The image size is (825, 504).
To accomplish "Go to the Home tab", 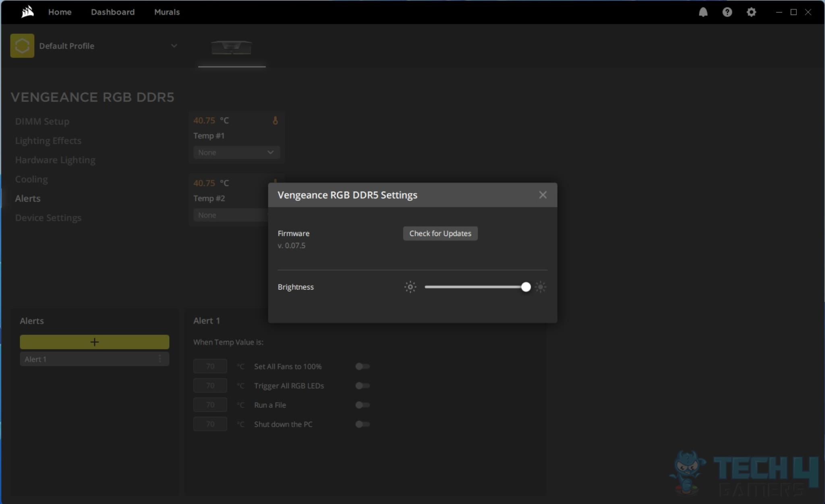I will 60,12.
